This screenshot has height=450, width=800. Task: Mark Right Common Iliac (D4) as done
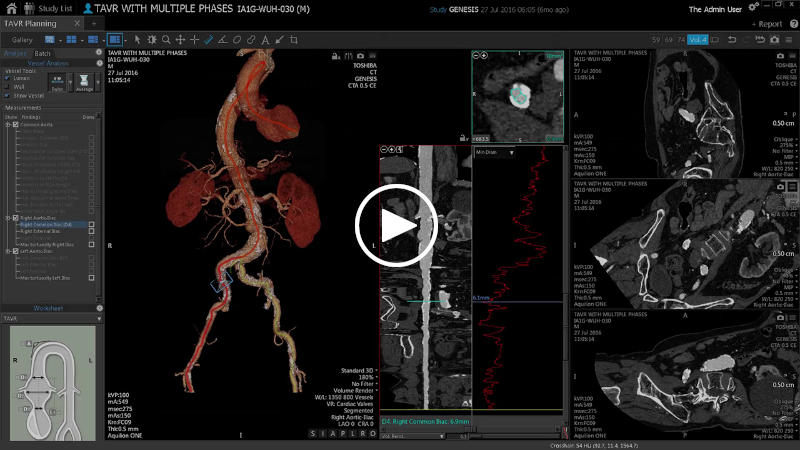pyautogui.click(x=91, y=224)
